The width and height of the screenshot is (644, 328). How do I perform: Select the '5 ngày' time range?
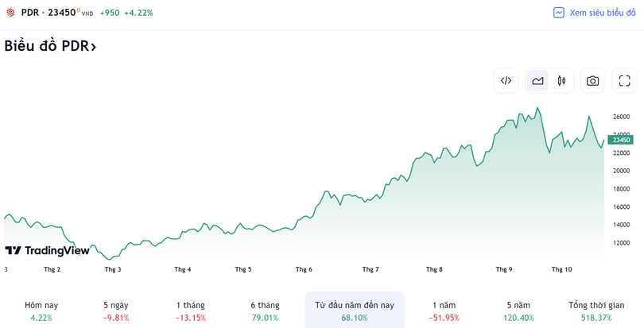point(116,311)
